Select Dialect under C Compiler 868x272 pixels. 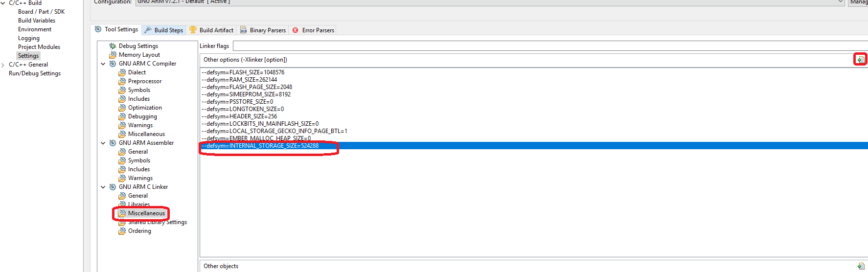[x=137, y=72]
